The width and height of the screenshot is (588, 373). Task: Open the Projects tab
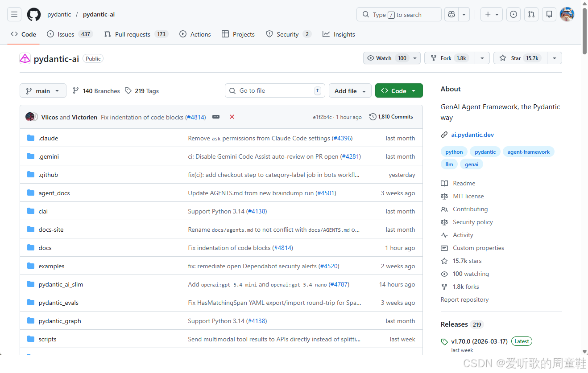pos(238,34)
